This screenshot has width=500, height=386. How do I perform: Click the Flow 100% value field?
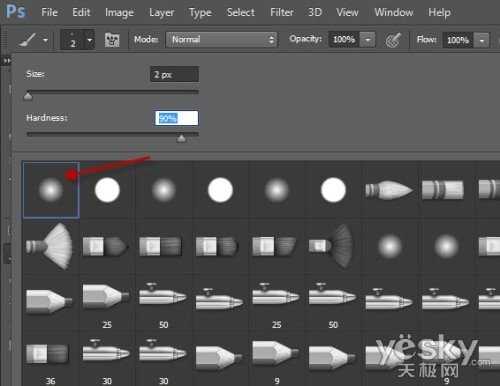(458, 40)
